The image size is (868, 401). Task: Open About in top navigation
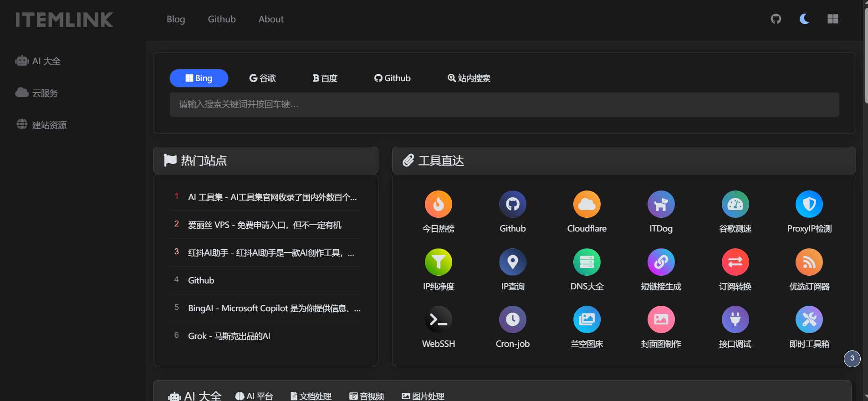click(271, 19)
